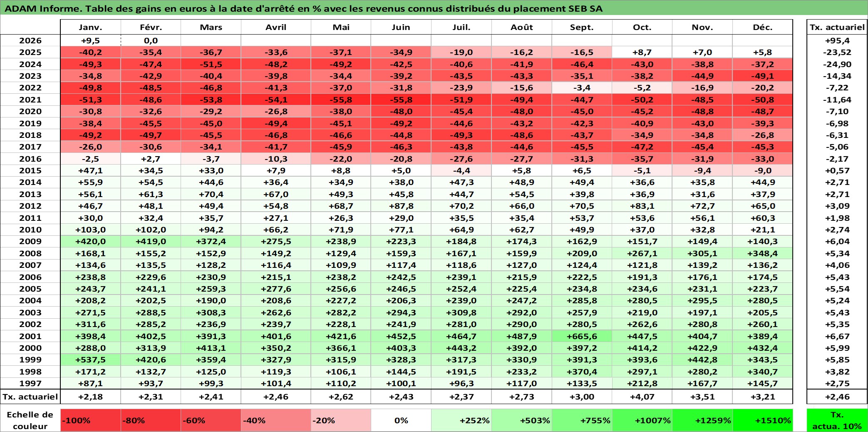Click the -100% red color scale swatch
The width and height of the screenshot is (868, 432).
point(91,420)
